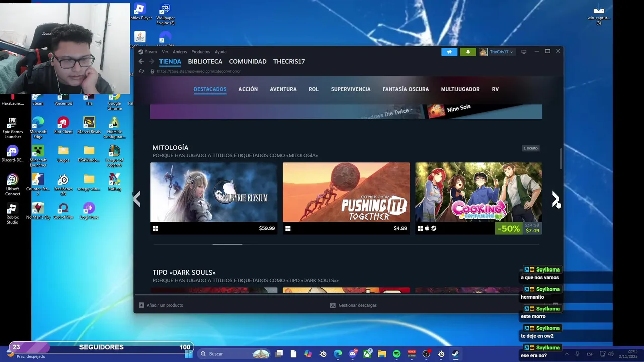The image size is (644, 362).
Task: Switch to the BIBLIOTECA tab
Action: [205, 61]
